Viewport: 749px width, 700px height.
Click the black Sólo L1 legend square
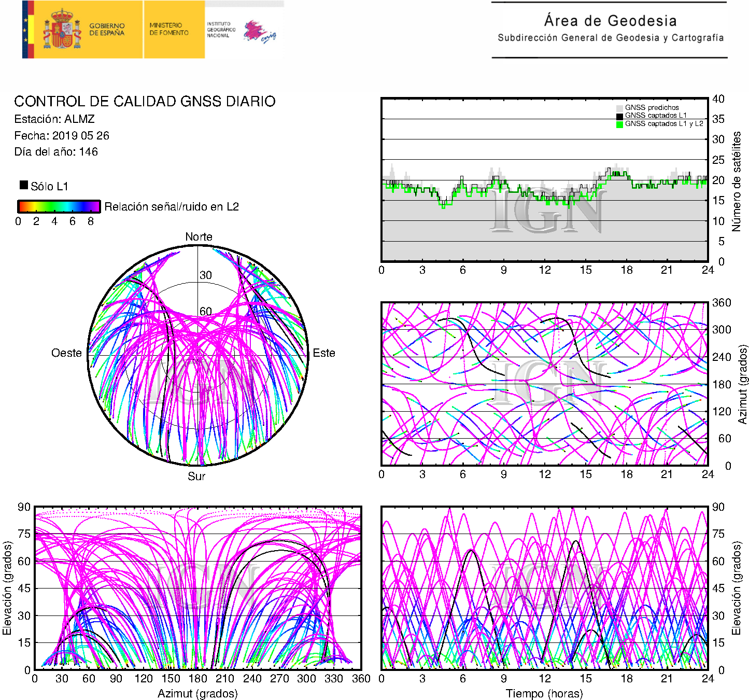pos(24,185)
